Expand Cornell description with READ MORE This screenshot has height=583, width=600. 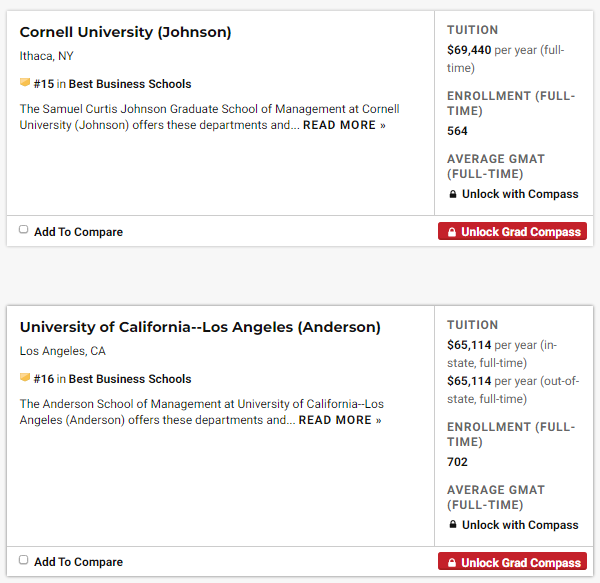[344, 125]
